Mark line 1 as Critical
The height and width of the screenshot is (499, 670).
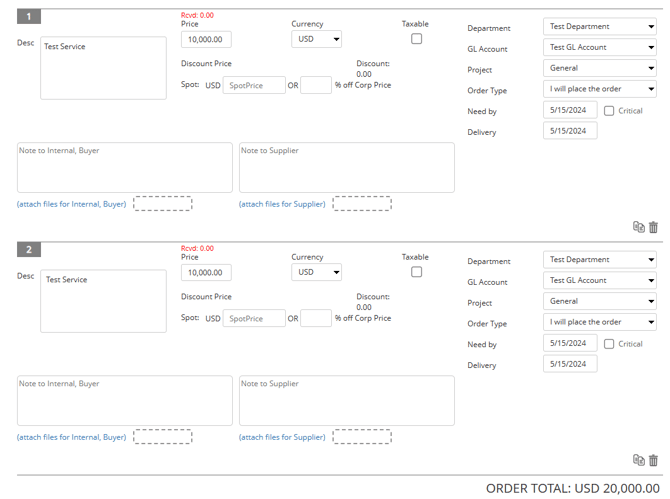(609, 111)
